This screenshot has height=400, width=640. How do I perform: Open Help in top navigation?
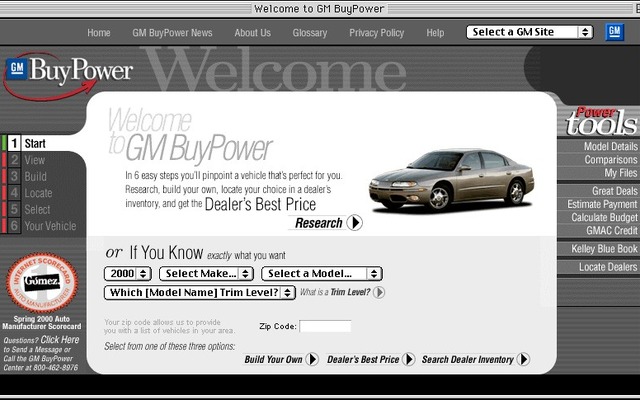tap(435, 33)
